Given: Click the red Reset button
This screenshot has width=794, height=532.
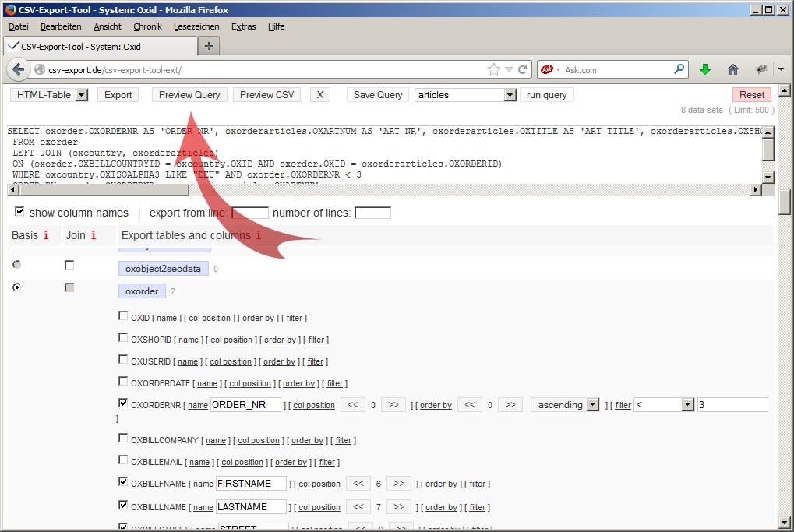Looking at the screenshot, I should tap(752, 95).
